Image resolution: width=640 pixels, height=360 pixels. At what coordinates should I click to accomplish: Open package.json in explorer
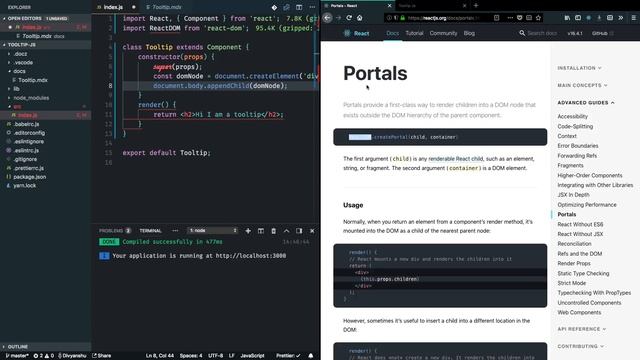pyautogui.click(x=29, y=177)
